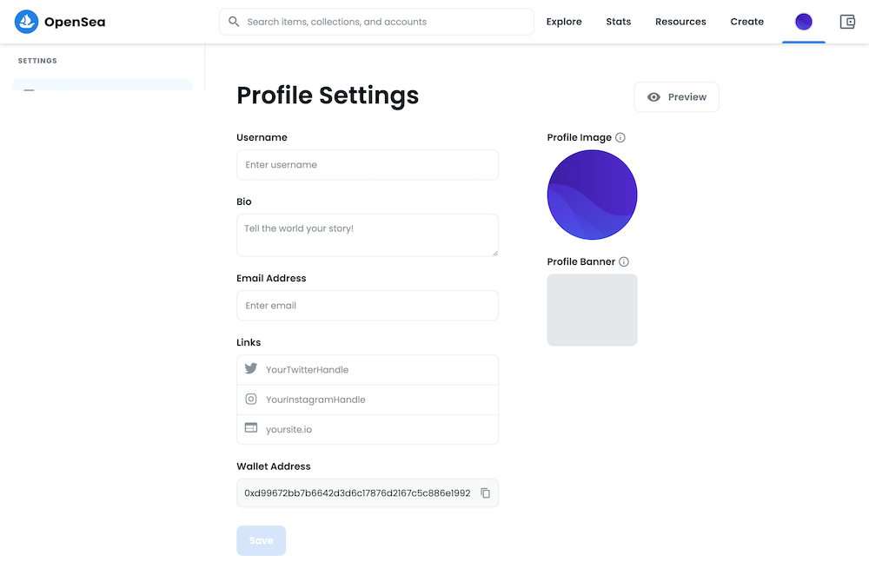Viewport: 869px width, 588px height.
Task: Click the Profile Image info icon
Action: pos(620,137)
